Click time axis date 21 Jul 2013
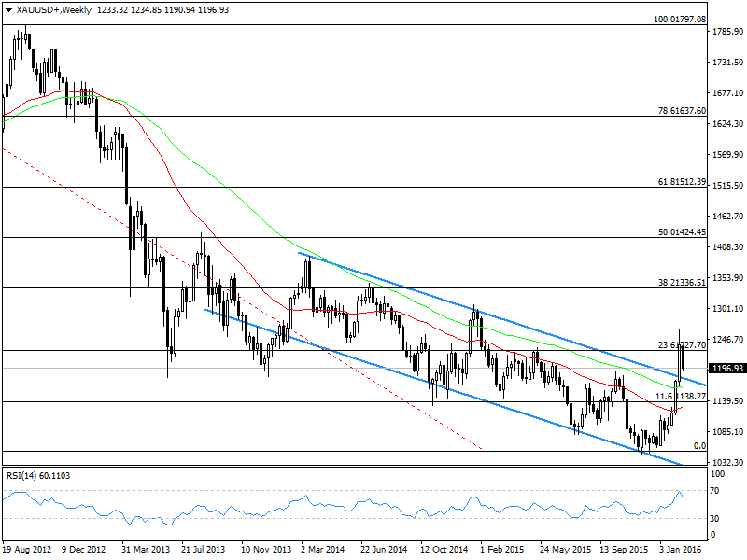 [x=203, y=550]
